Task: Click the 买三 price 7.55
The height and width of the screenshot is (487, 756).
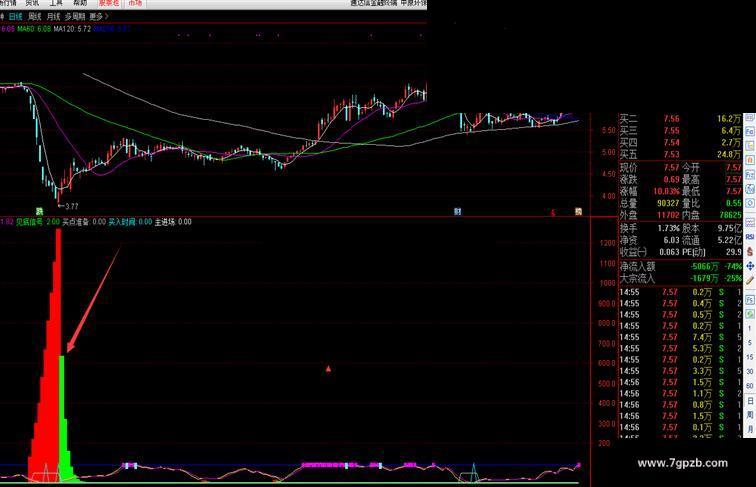Action: [671, 131]
